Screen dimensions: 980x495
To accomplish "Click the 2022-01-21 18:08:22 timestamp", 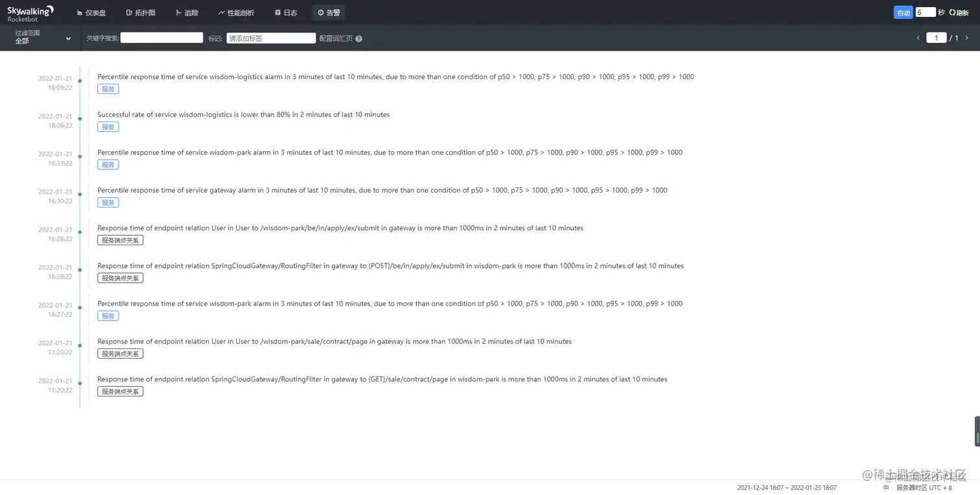I will click(x=55, y=121).
